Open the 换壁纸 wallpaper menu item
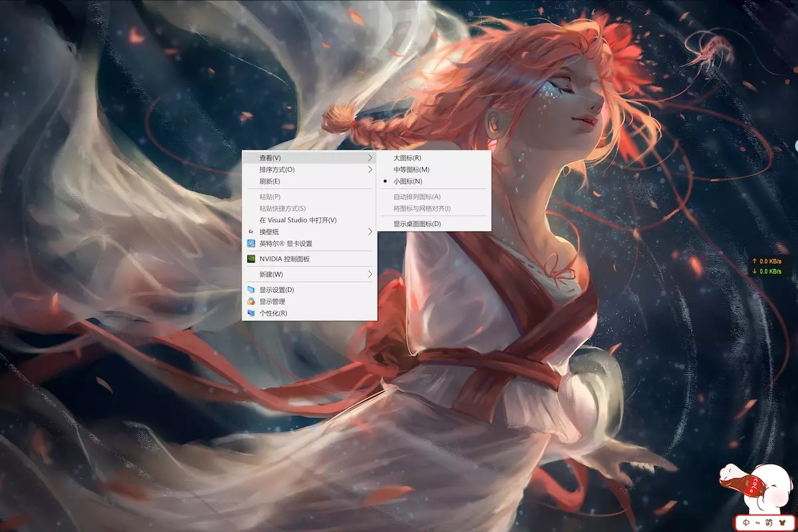 [x=309, y=231]
